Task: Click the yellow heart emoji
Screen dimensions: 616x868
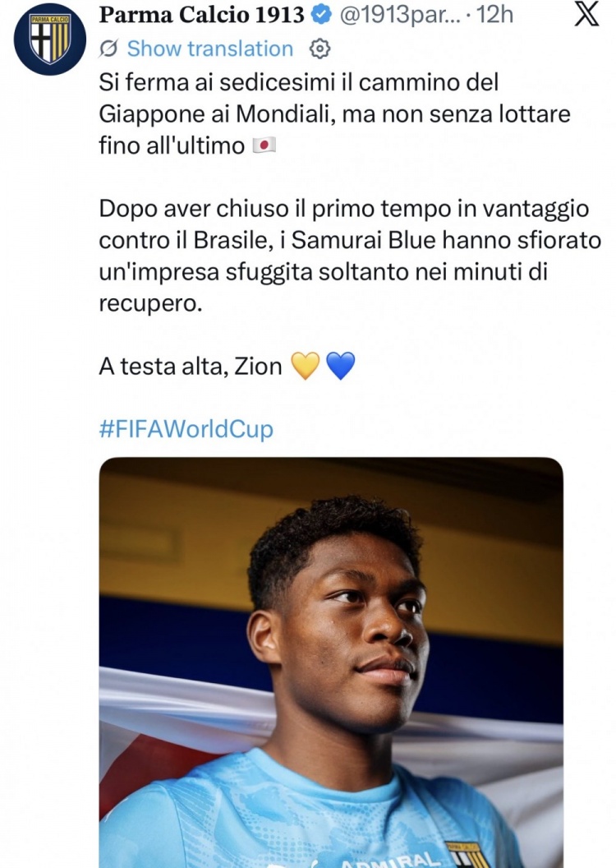Action: point(306,367)
